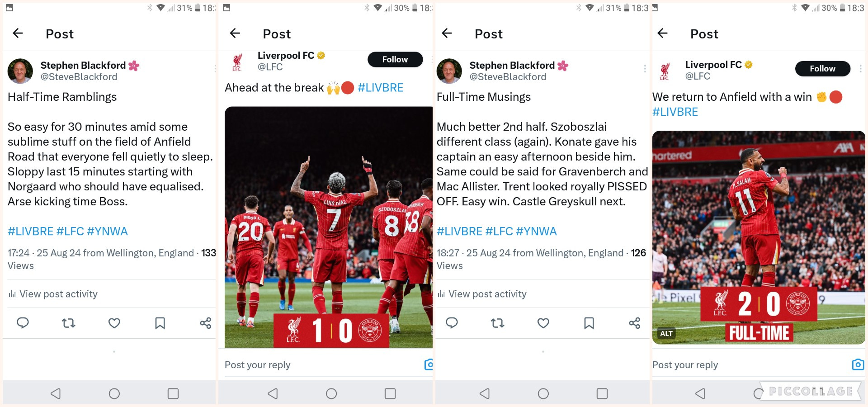The height and width of the screenshot is (407, 868).
Task: Tap the share icon under the Half-Time Ramblings post
Action: (x=206, y=323)
